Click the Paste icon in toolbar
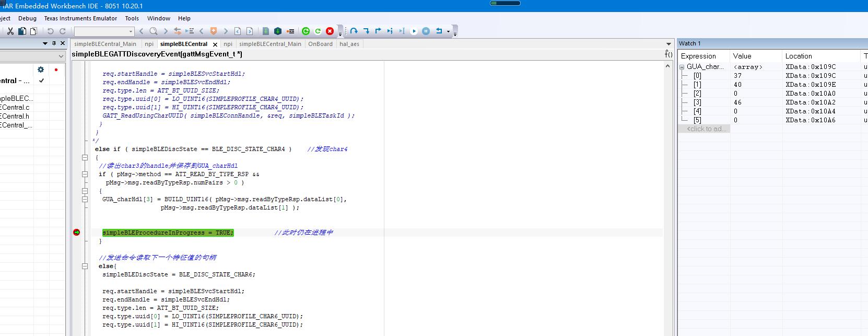 (x=33, y=31)
